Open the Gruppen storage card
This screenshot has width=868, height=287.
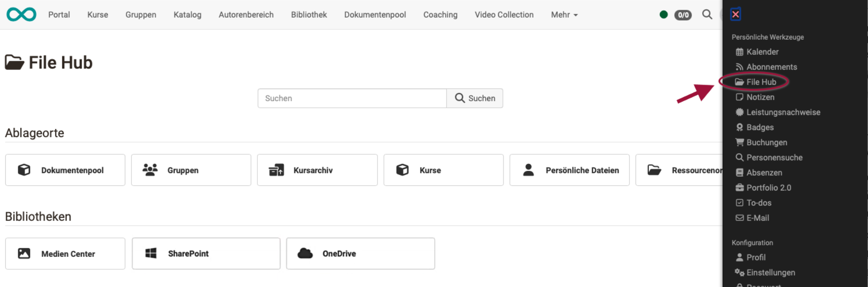[x=191, y=170]
